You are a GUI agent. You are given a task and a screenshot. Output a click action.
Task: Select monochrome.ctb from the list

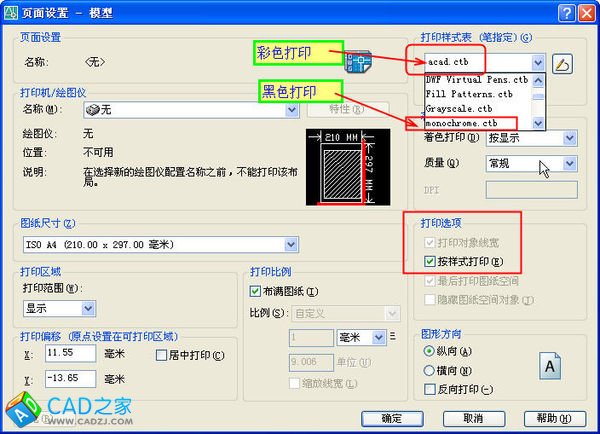click(x=461, y=123)
